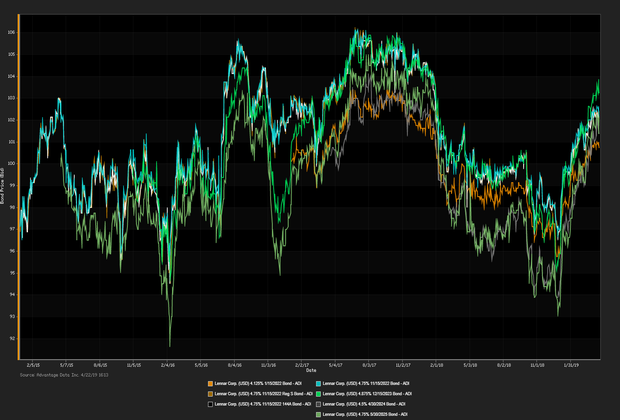Click the 105 price axis label
Screen dimensions: 620x420
point(11,54)
